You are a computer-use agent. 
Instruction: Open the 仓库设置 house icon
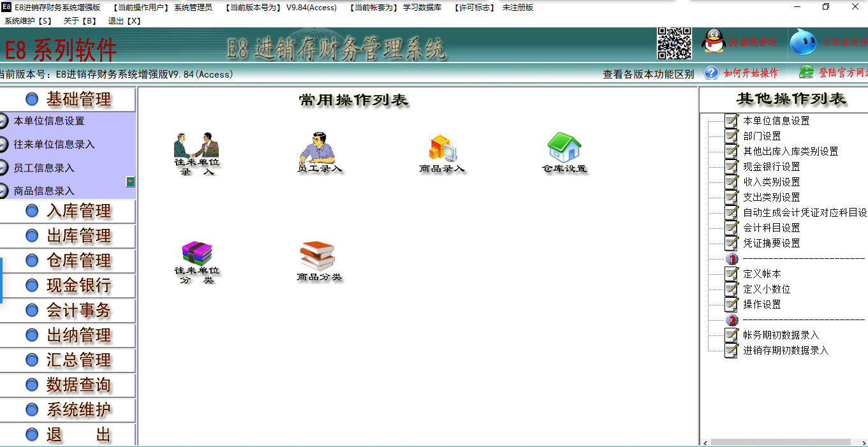click(564, 153)
